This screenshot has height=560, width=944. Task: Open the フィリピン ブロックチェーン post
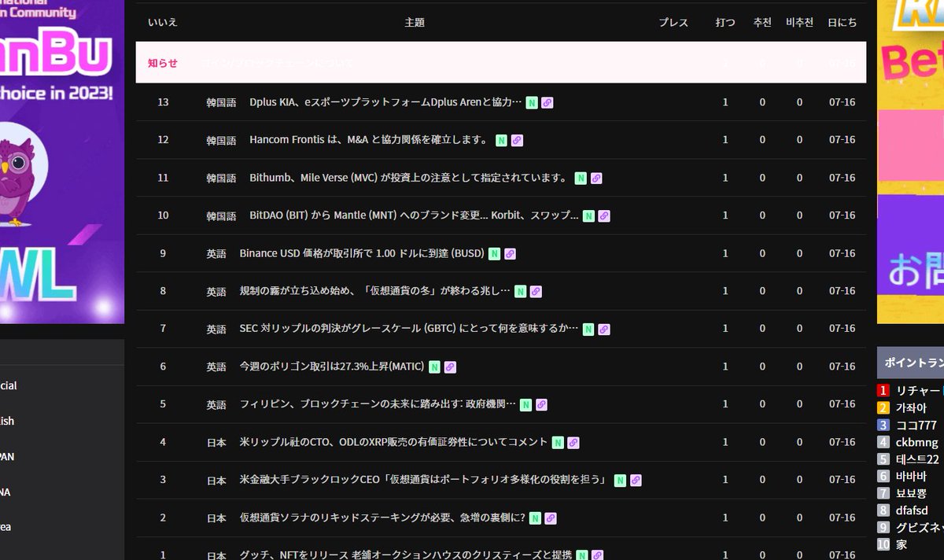click(x=378, y=404)
